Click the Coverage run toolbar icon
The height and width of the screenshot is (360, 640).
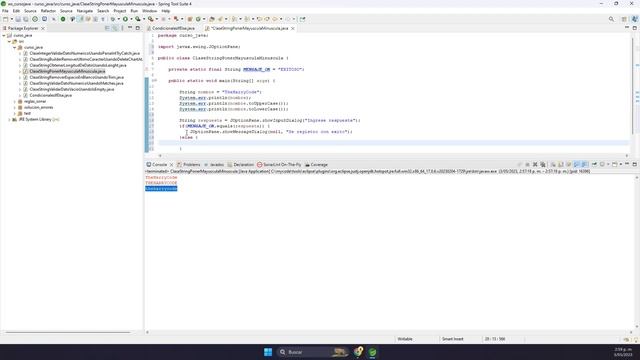coord(138,19)
